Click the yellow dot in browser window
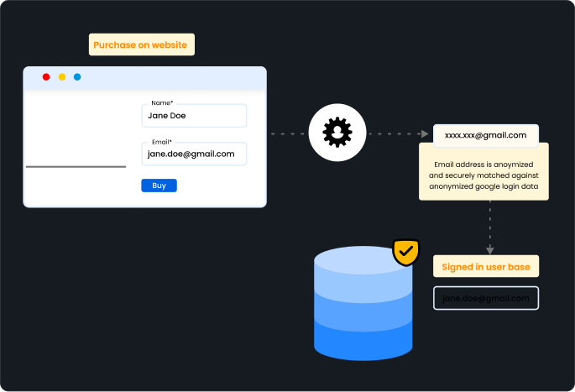The height and width of the screenshot is (392, 575). [62, 77]
